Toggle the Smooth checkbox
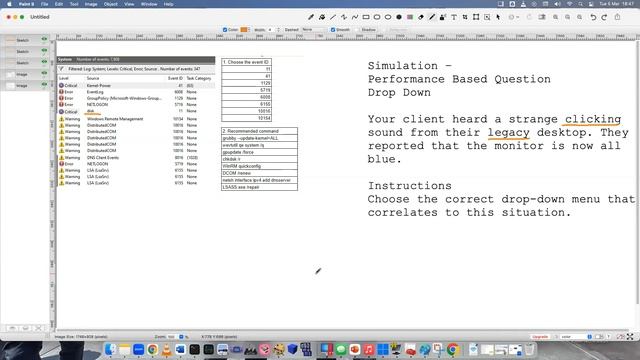 [x=333, y=30]
